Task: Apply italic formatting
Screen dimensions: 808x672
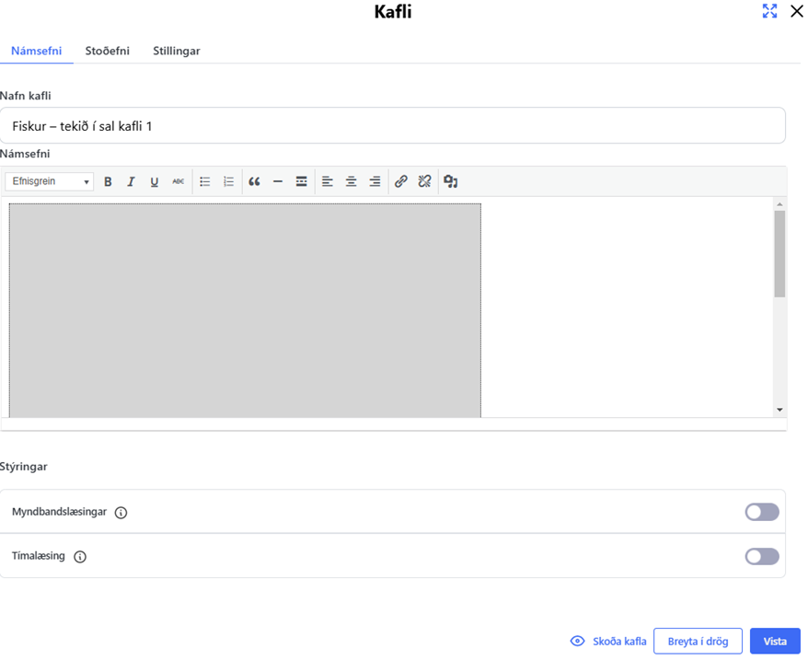Action: (131, 182)
